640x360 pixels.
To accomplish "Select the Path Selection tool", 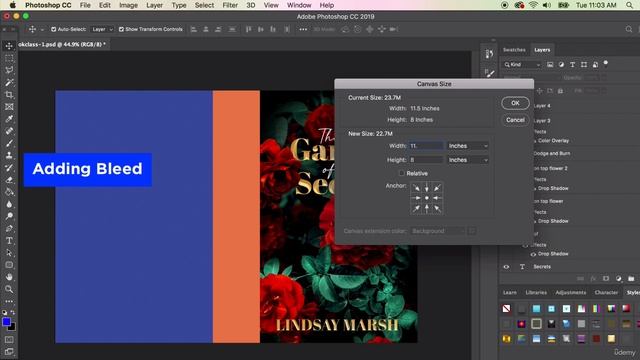I will point(9,253).
